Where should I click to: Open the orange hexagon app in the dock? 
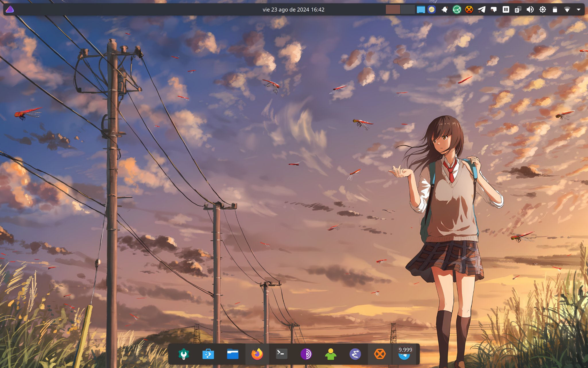pos(380,354)
